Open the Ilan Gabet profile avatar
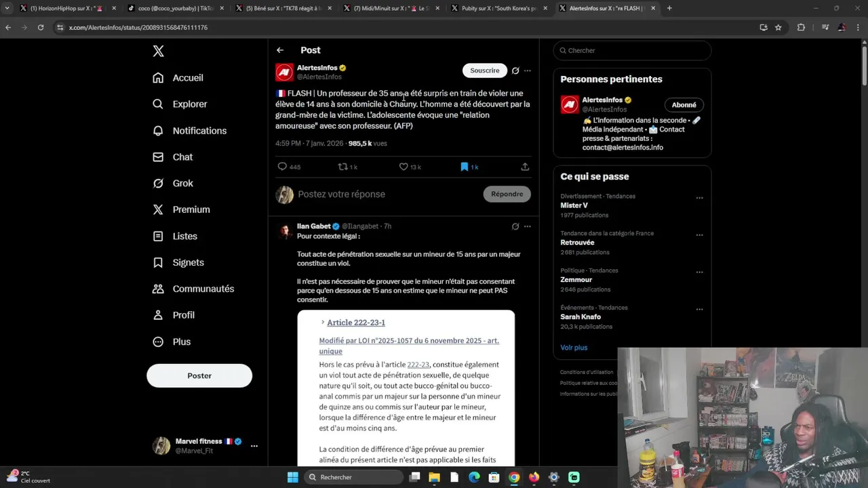 click(285, 231)
